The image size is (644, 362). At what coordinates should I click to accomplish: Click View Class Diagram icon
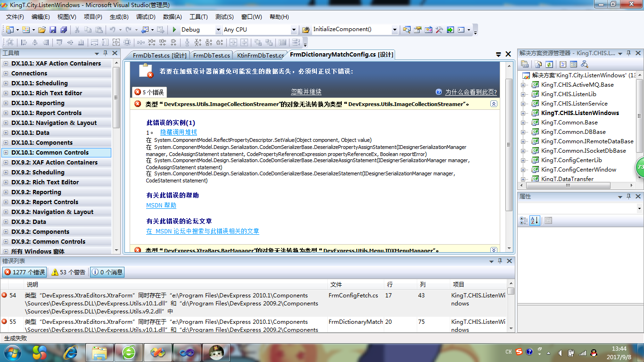[x=585, y=64]
